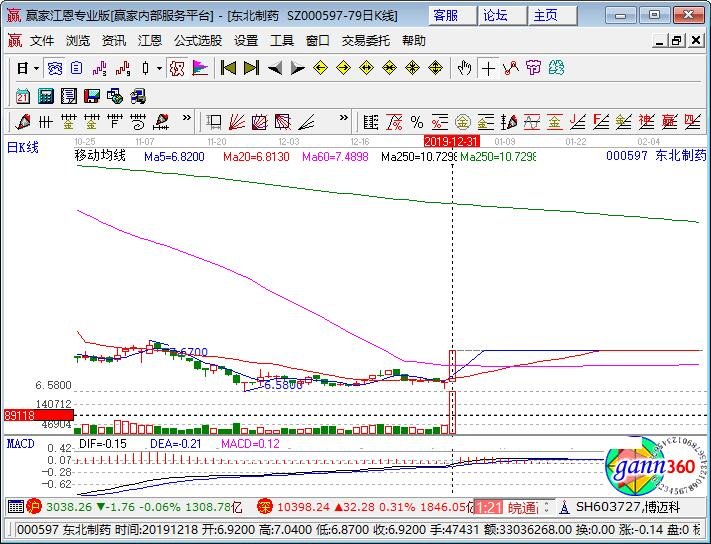Open the 浏览 menu
Image resolution: width=711 pixels, height=544 pixels.
pyautogui.click(x=78, y=41)
